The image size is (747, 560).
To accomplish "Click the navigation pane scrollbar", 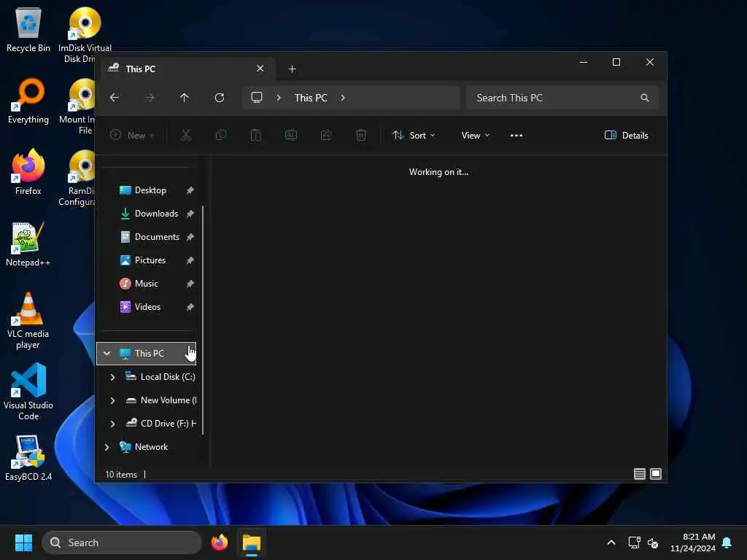I will coord(204,320).
